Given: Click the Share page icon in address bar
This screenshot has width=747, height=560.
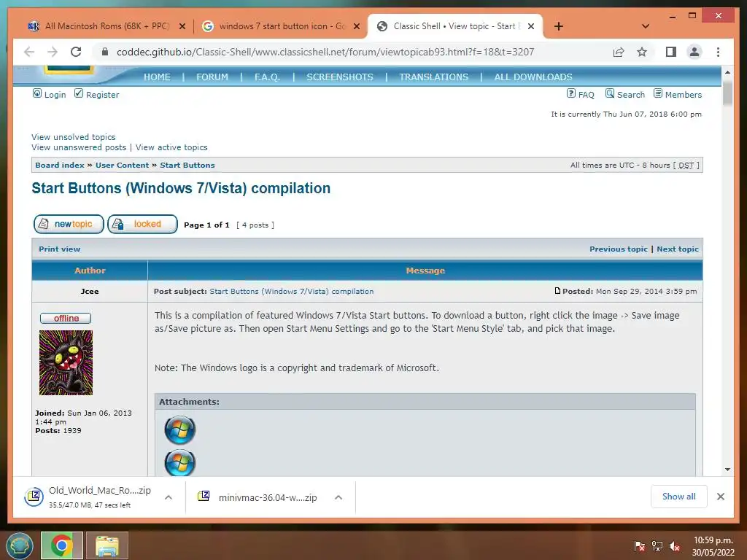Looking at the screenshot, I should 619,52.
